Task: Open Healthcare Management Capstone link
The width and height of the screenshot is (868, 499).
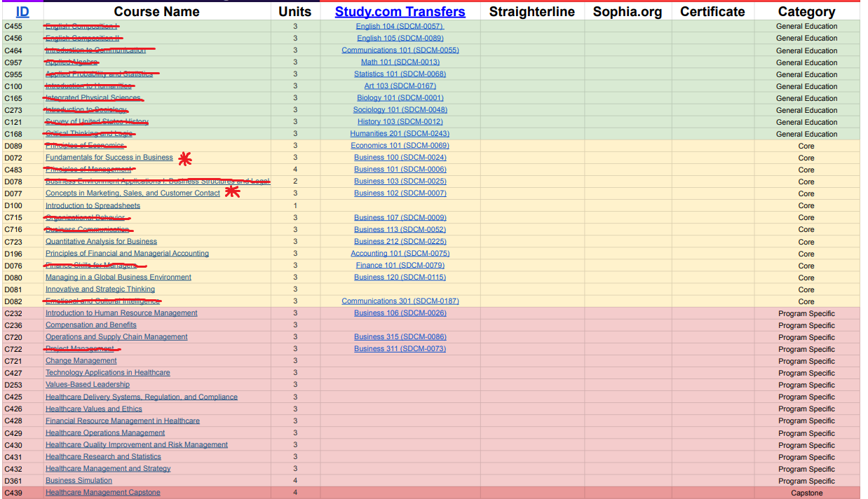Action: tap(103, 493)
